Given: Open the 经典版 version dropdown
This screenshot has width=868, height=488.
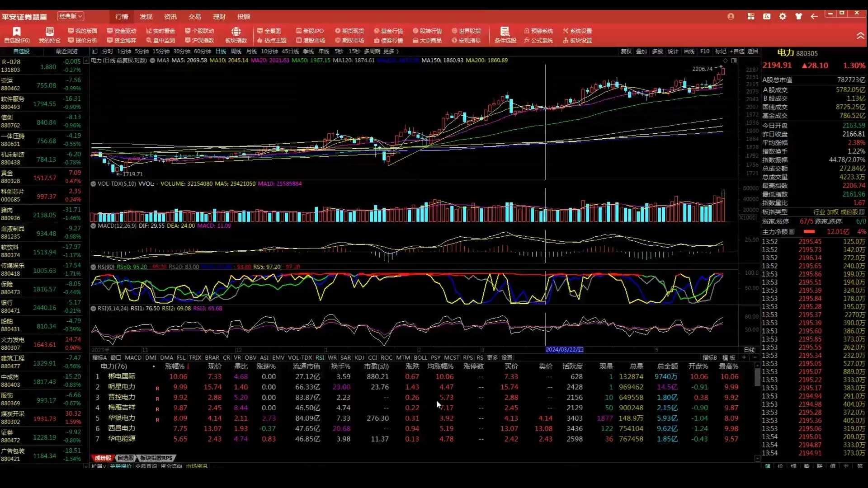Looking at the screenshot, I should tap(71, 16).
